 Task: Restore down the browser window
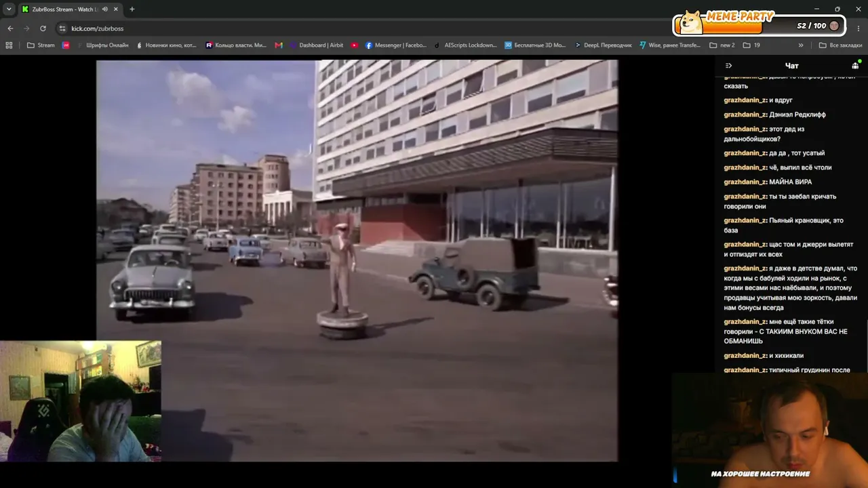(x=837, y=9)
